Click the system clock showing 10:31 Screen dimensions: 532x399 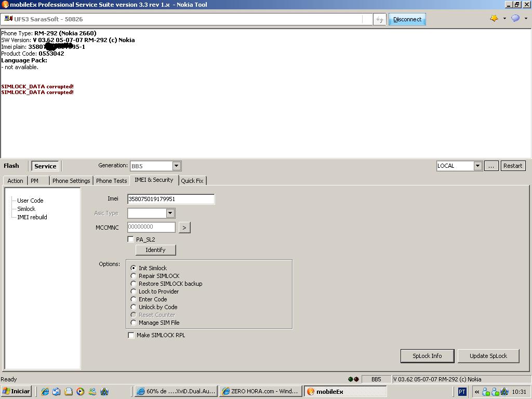click(519, 392)
